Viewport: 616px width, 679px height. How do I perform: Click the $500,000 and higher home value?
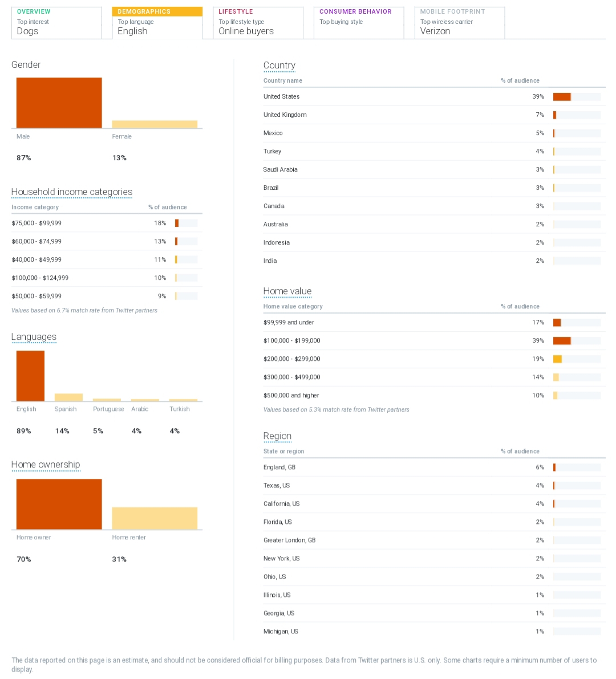[434, 395]
